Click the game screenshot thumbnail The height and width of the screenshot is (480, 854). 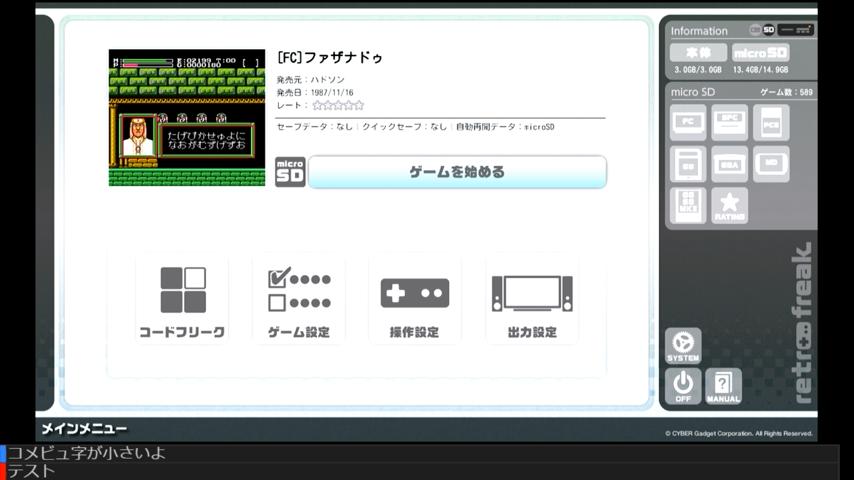tap(187, 118)
